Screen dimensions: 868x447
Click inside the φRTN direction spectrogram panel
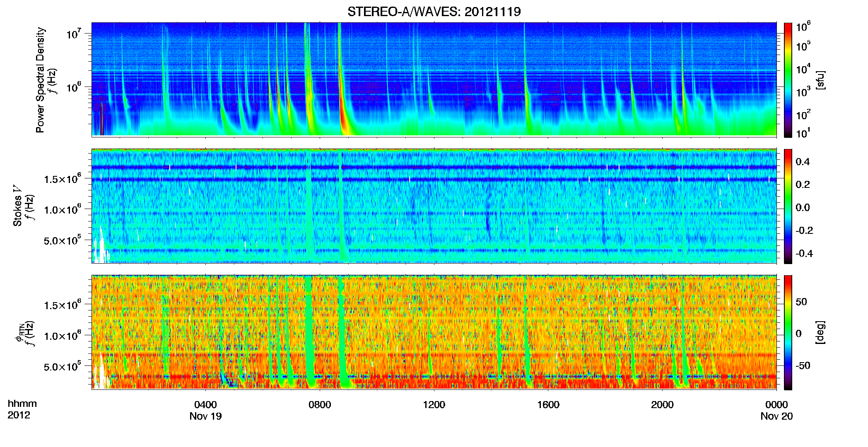coord(434,332)
